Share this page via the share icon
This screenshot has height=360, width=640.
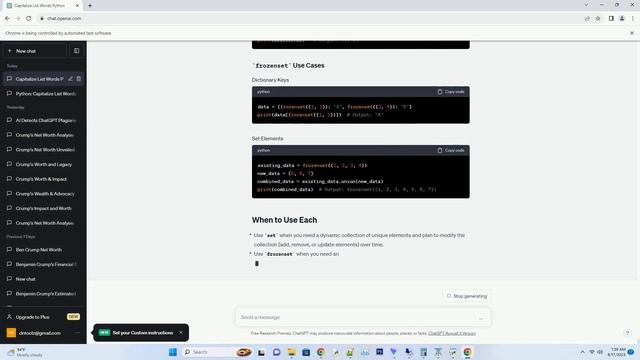(587, 18)
